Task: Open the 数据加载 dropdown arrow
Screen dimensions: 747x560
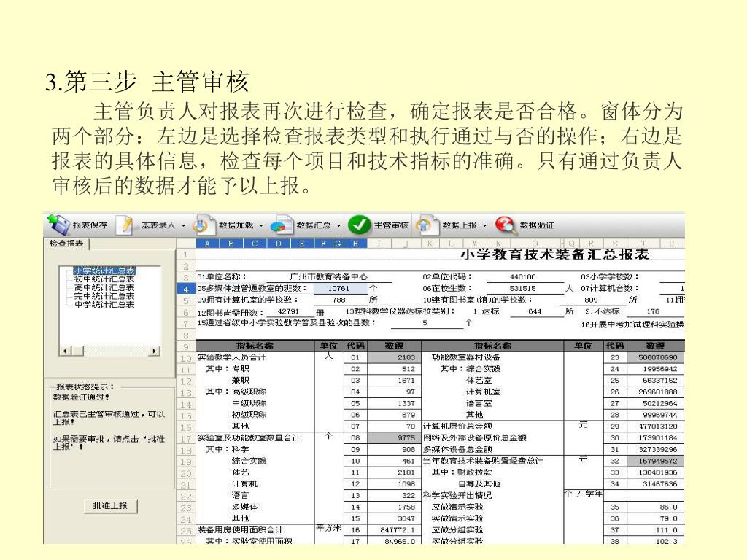Action: point(262,226)
